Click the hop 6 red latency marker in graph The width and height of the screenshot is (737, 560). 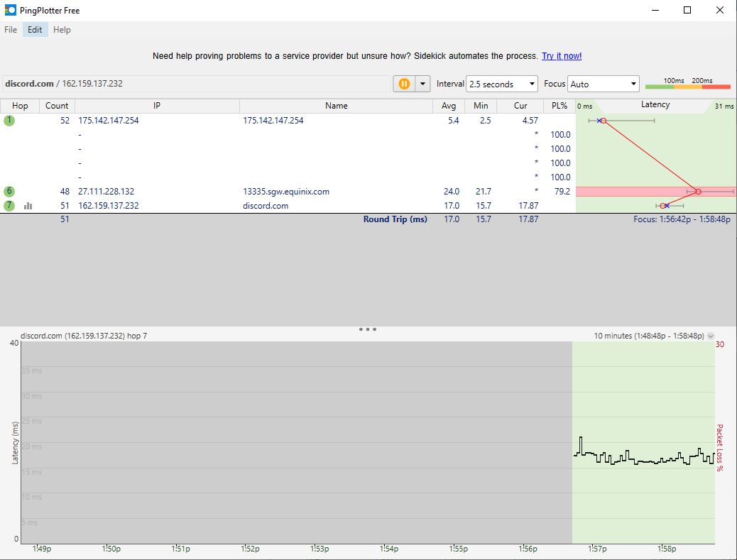[698, 191]
